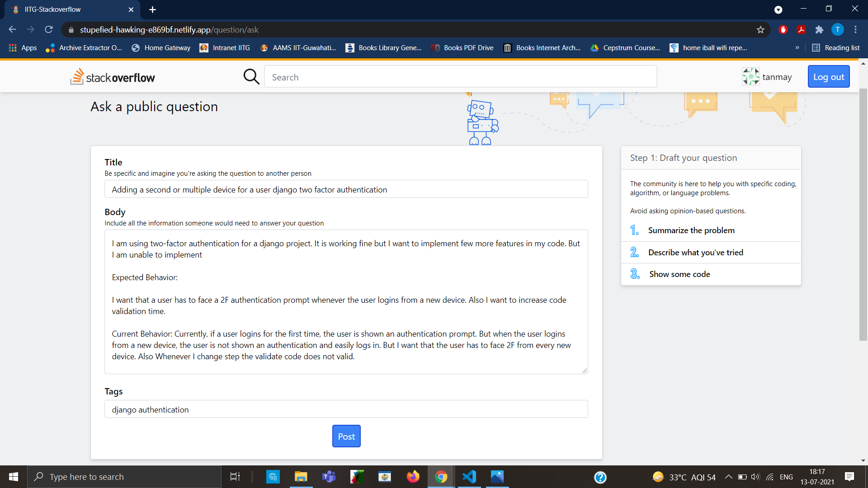Screen dimensions: 868x488
Task: Open a new browser tab
Action: 152,9
